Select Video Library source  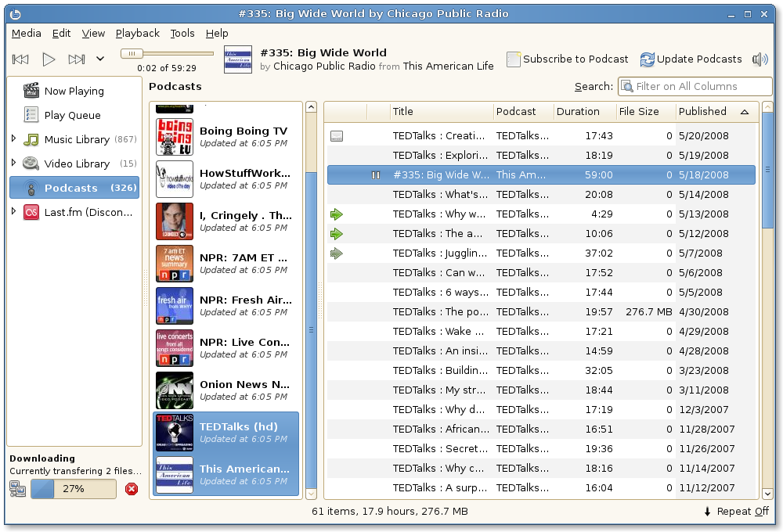(x=74, y=164)
